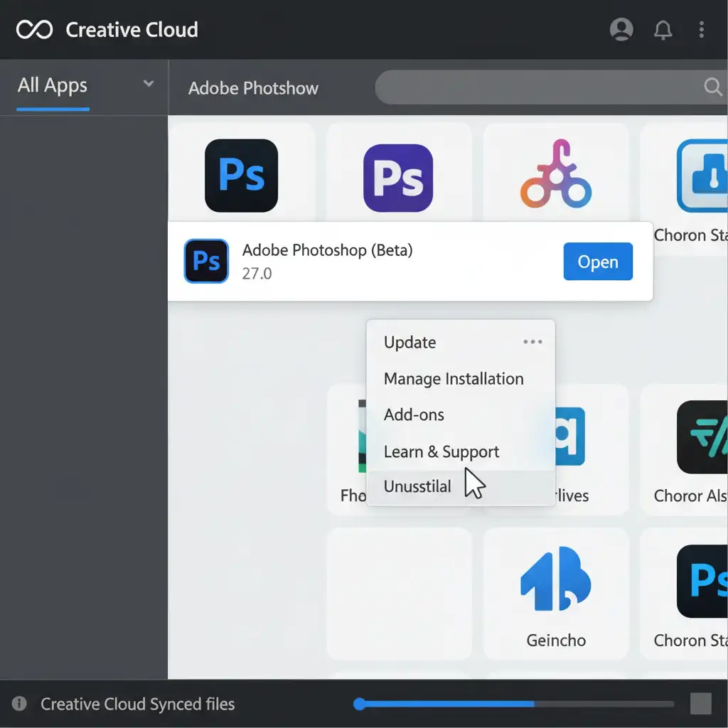Open the colorful gradient scissors-shaped app icon

[x=556, y=175]
